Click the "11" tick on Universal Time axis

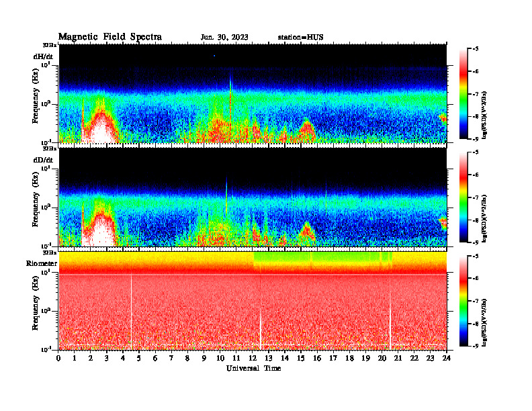point(236,359)
